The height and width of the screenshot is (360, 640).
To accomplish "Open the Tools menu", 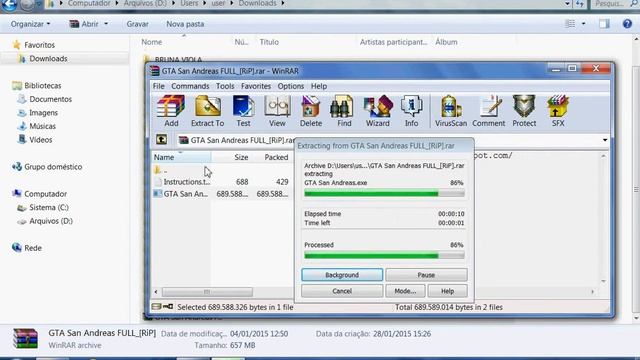I will pos(225,86).
